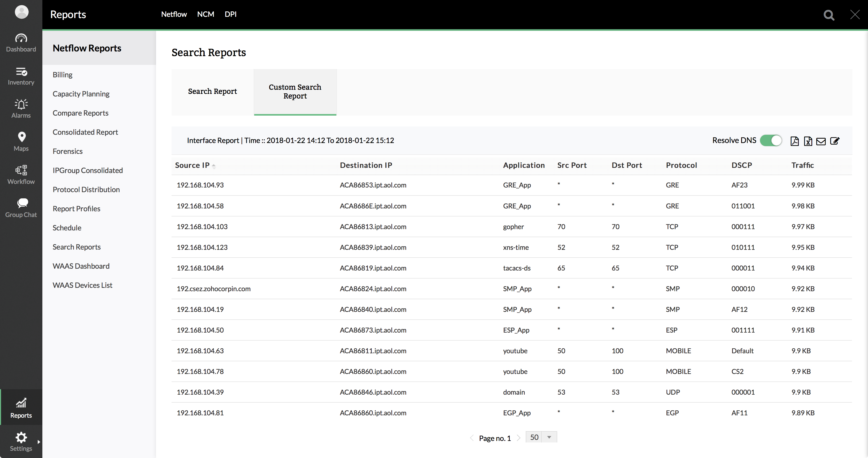Click the email report envelope icon
Screen dimensions: 868x458
[821, 141]
